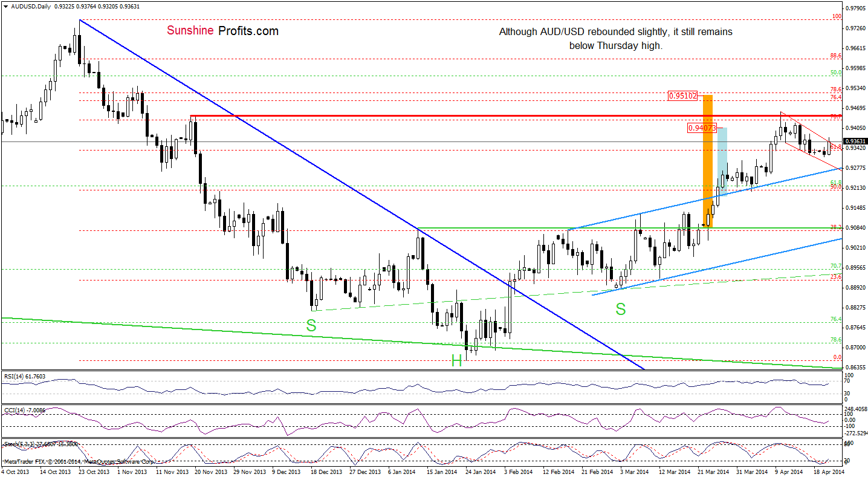Click the 0.95985 price axis value

tap(857, 68)
